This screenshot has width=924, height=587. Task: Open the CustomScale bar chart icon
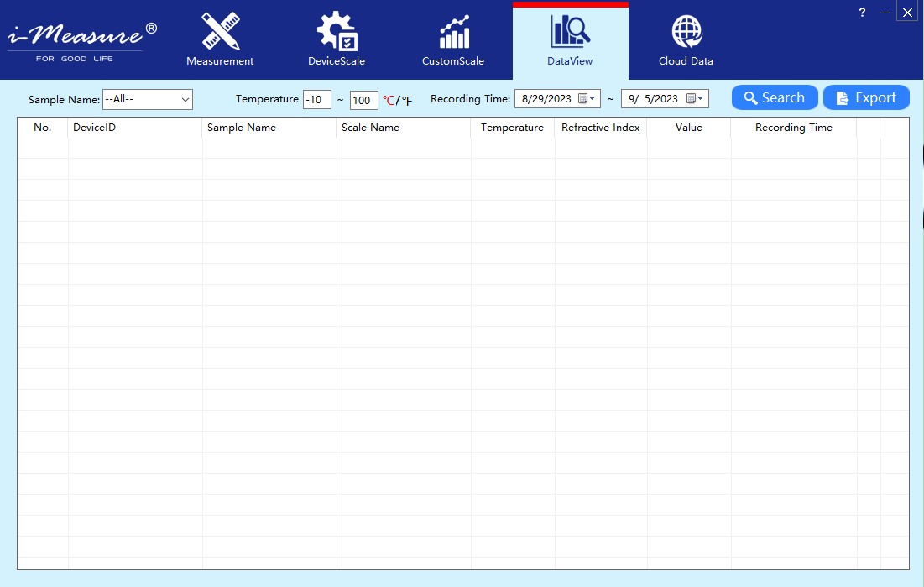453,32
